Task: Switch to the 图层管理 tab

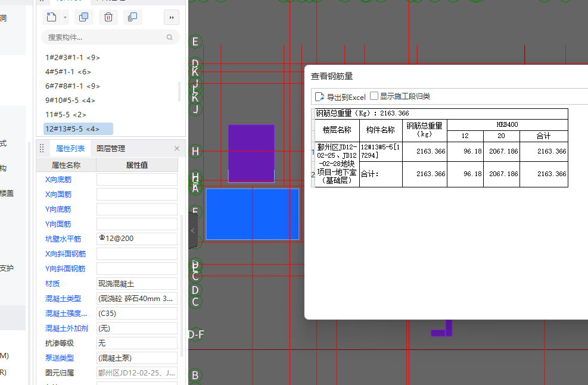Action: coord(111,148)
